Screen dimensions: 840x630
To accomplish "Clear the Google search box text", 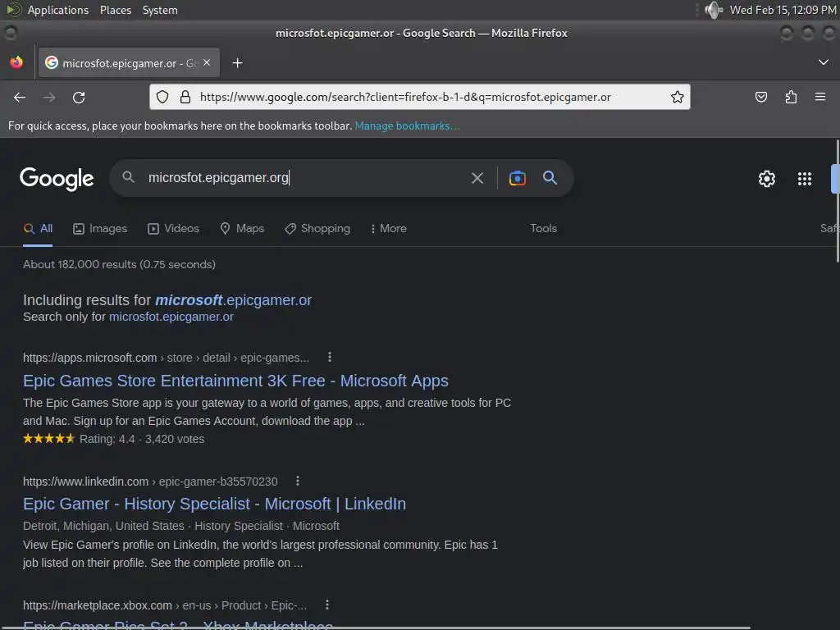I will tap(477, 178).
